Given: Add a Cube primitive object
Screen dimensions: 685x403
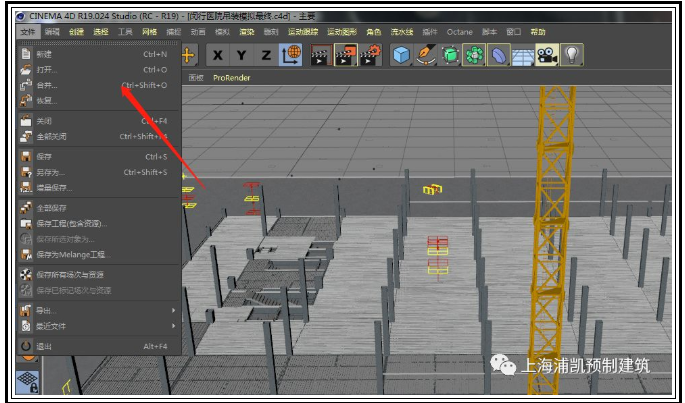Looking at the screenshot, I should pos(401,55).
